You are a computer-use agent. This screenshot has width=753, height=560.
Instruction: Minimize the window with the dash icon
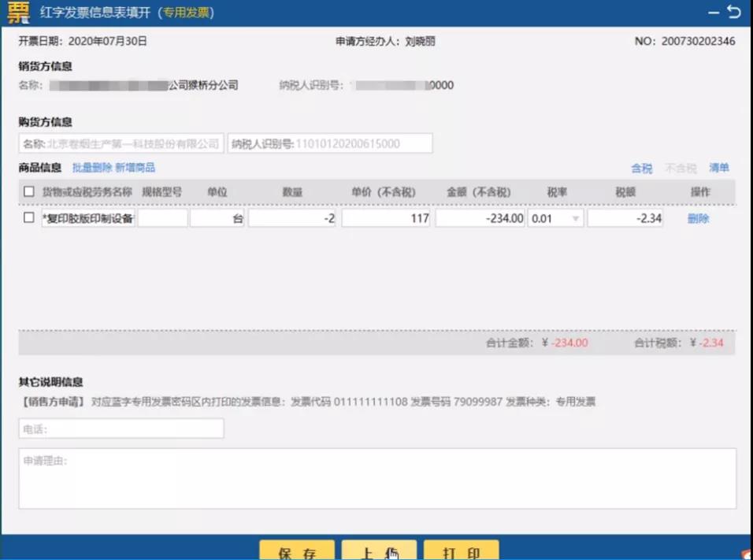point(714,13)
